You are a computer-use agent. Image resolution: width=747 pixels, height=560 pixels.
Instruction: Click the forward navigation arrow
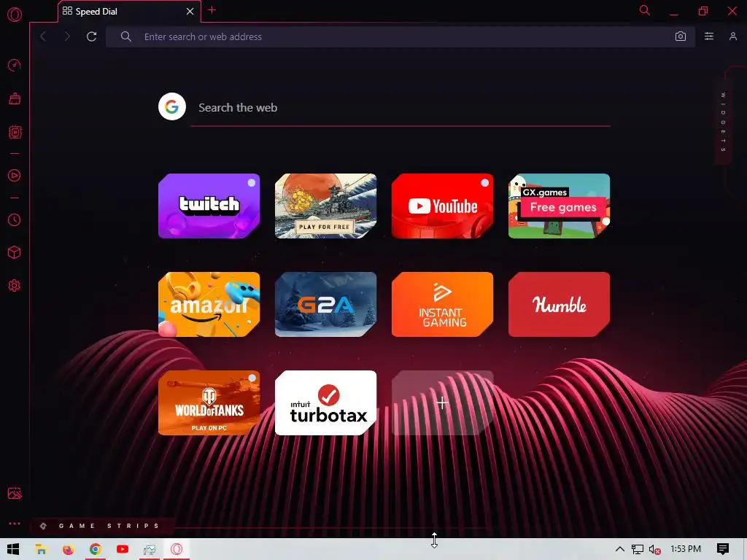coord(67,36)
